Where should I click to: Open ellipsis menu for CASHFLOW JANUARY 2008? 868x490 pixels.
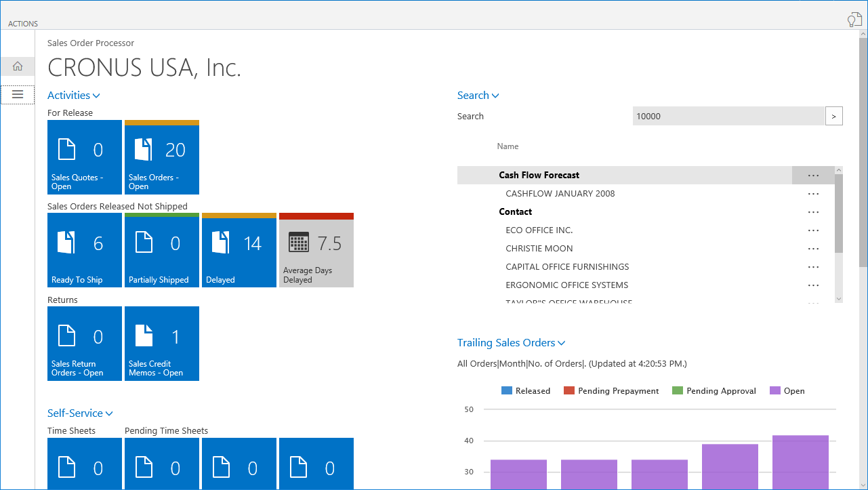[813, 194]
